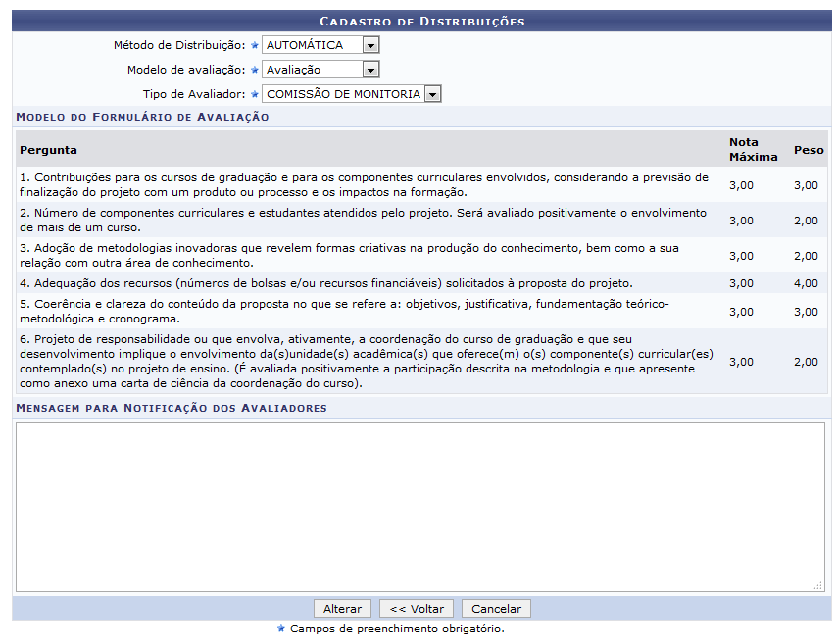Focus the evaluator notification message text area
The height and width of the screenshot is (644, 837).
pos(419,506)
